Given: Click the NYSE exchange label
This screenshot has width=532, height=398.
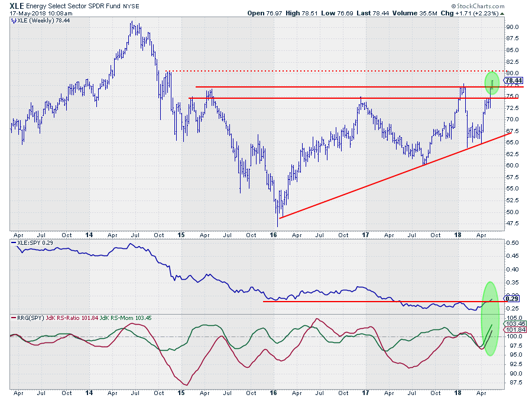Looking at the screenshot, I should [x=131, y=6].
